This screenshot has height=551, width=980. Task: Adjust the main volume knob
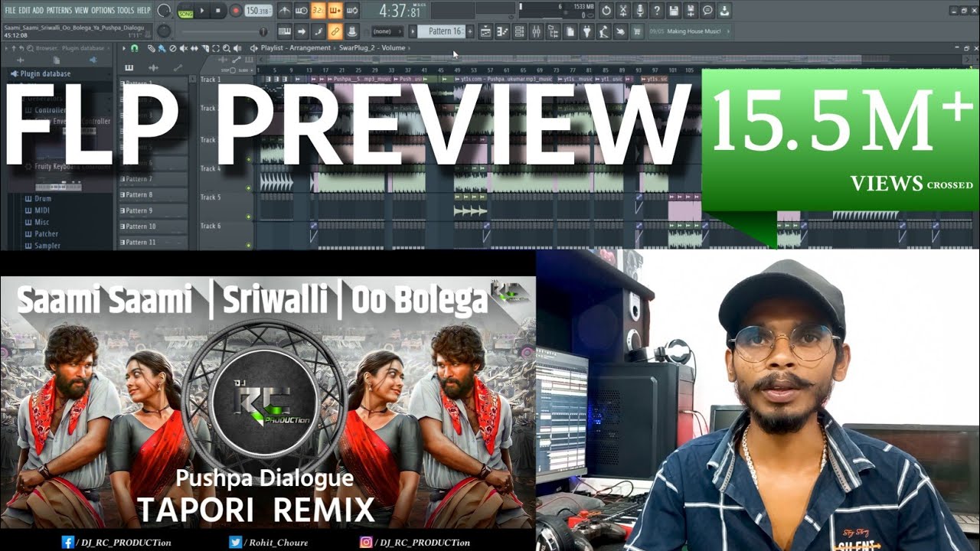pyautogui.click(x=164, y=11)
